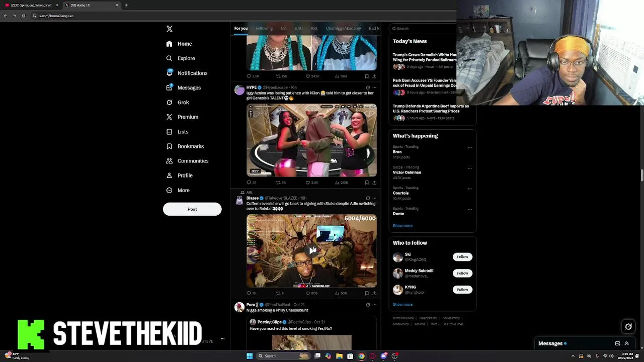Open Profile from the sidebar
The image size is (644, 362).
pyautogui.click(x=180, y=175)
